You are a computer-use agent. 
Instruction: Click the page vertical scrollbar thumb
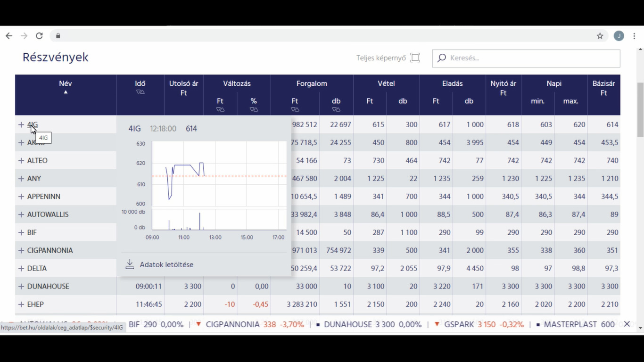click(640, 104)
